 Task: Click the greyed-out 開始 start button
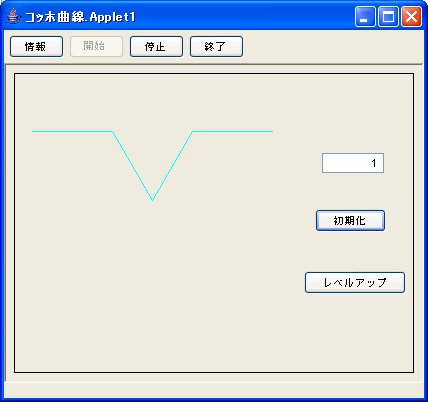pos(96,47)
